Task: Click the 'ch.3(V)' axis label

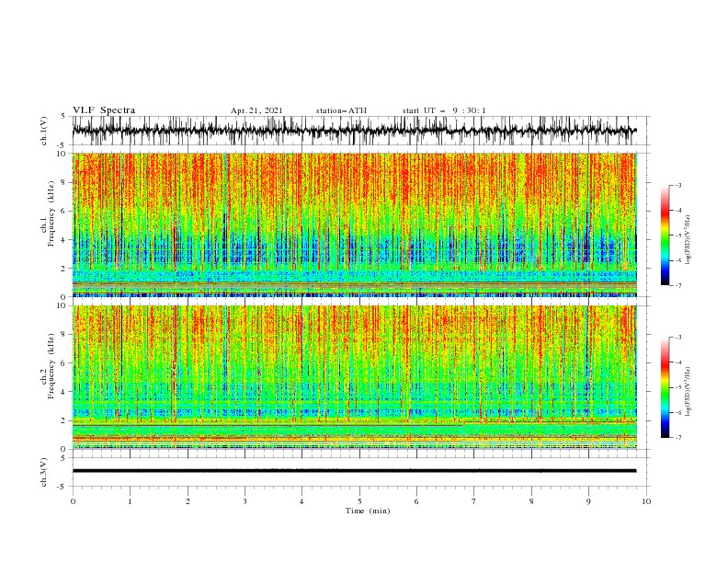Action: click(x=44, y=472)
